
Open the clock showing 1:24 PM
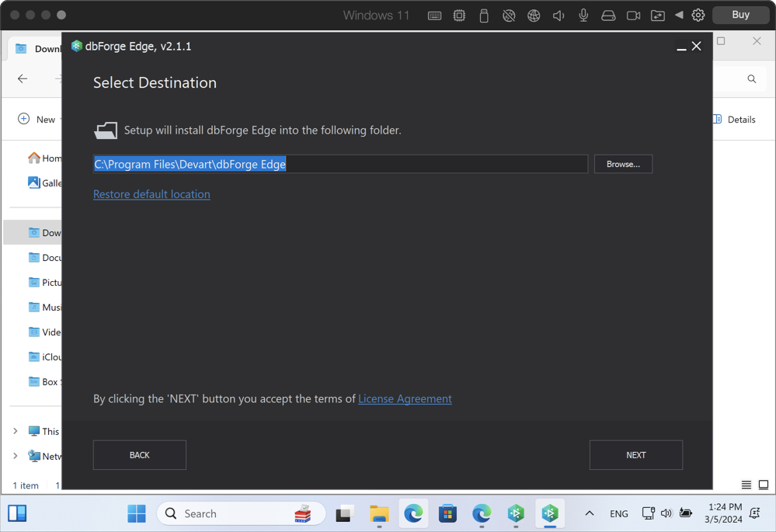tap(723, 513)
